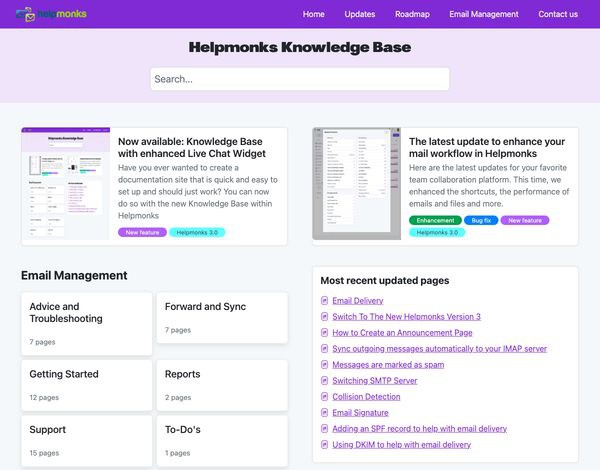Go to Home in the navigation bar
This screenshot has height=470, width=600.
point(313,14)
